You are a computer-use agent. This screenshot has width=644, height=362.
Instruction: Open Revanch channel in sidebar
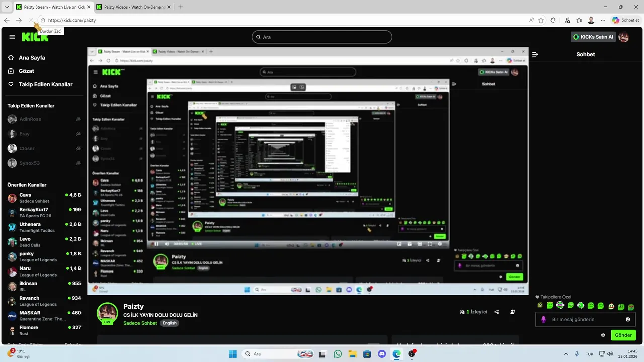tap(44, 301)
